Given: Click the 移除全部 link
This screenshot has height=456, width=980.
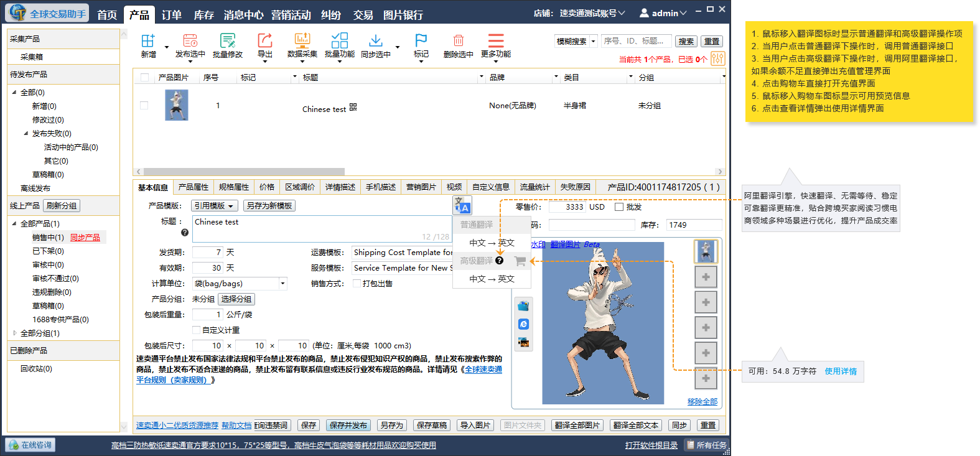Looking at the screenshot, I should pyautogui.click(x=702, y=402).
